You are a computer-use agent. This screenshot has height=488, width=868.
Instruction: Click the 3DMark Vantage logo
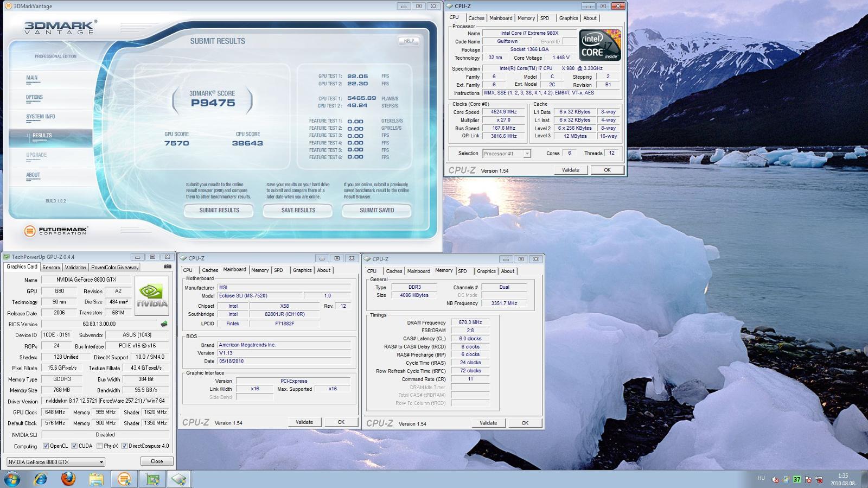click(60, 28)
